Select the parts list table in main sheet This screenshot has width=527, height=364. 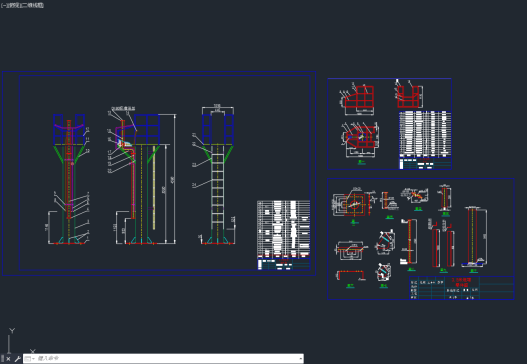click(284, 230)
